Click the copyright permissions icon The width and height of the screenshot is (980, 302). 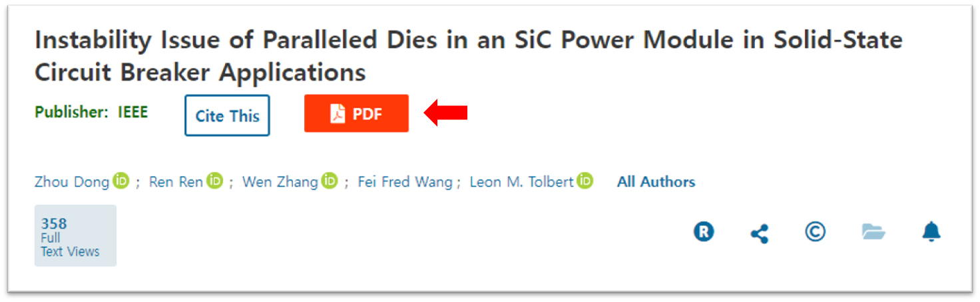click(815, 231)
